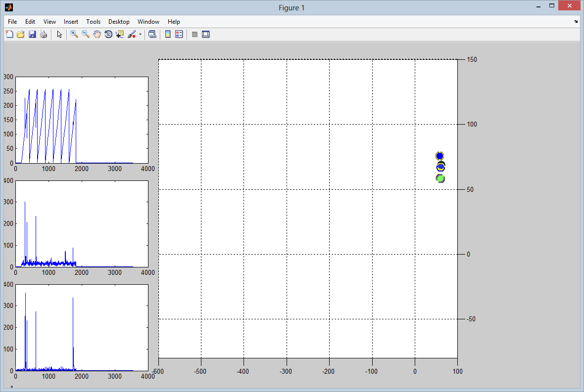
Task: Select the Pan hand tool
Action: (97, 34)
